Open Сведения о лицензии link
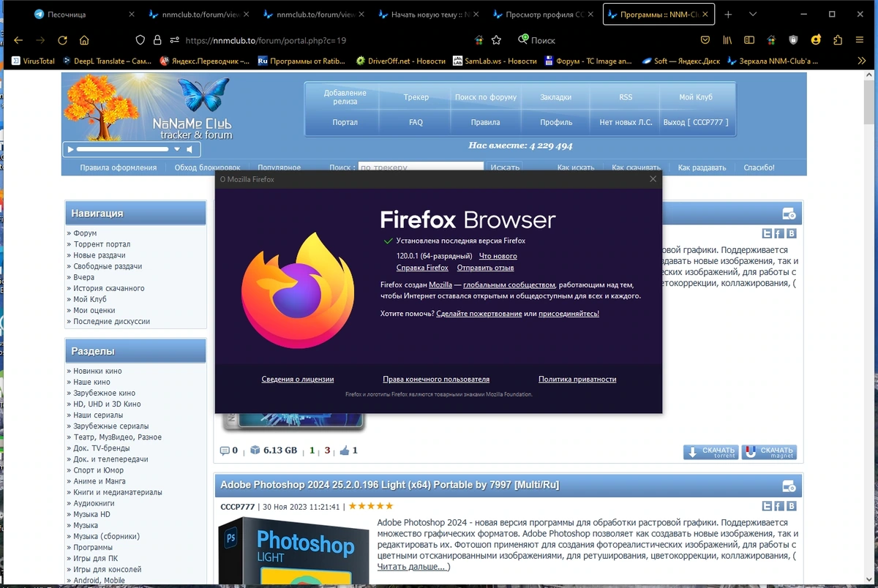 (298, 379)
